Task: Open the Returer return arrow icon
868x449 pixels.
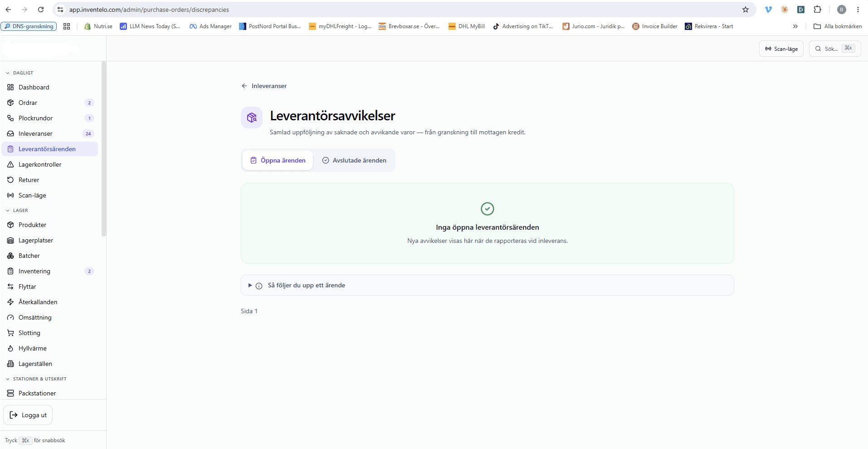Action: click(x=10, y=180)
